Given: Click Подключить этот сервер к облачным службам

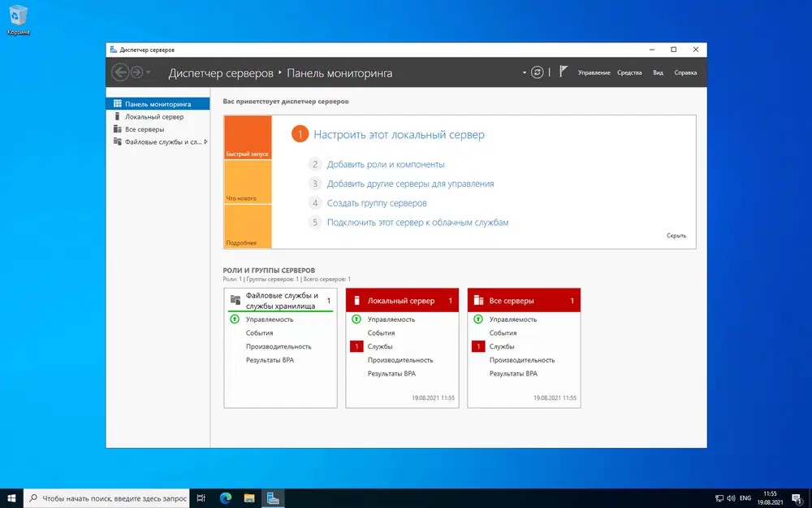Looking at the screenshot, I should point(417,223).
